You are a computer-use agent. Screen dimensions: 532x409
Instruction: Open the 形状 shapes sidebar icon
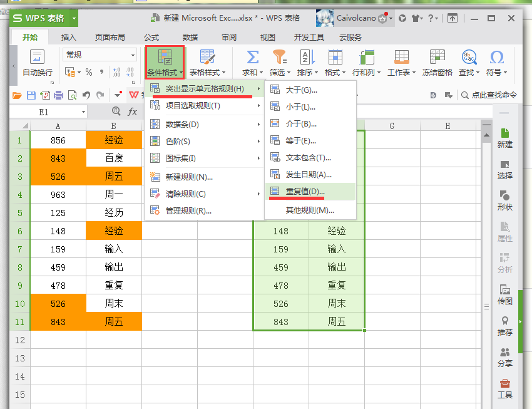tap(504, 200)
